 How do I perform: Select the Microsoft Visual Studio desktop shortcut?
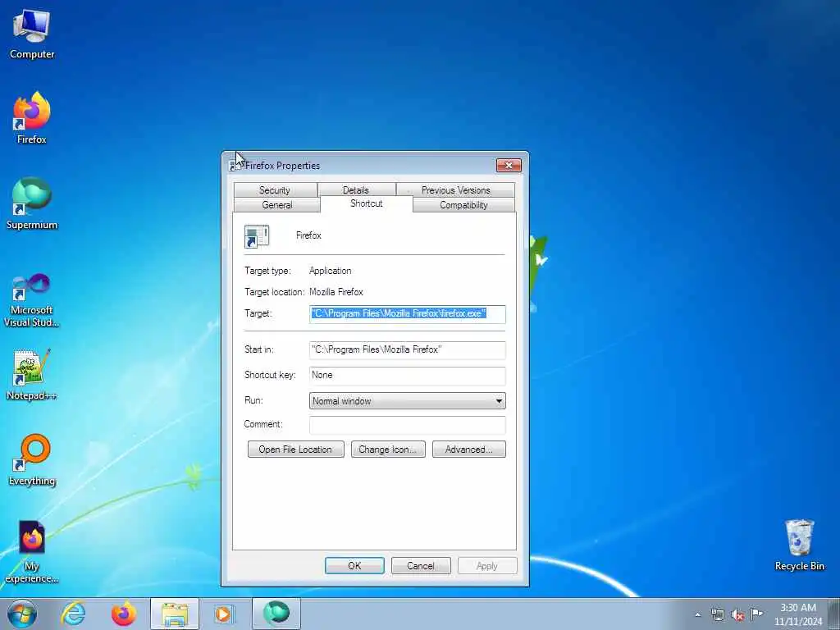tap(32, 300)
